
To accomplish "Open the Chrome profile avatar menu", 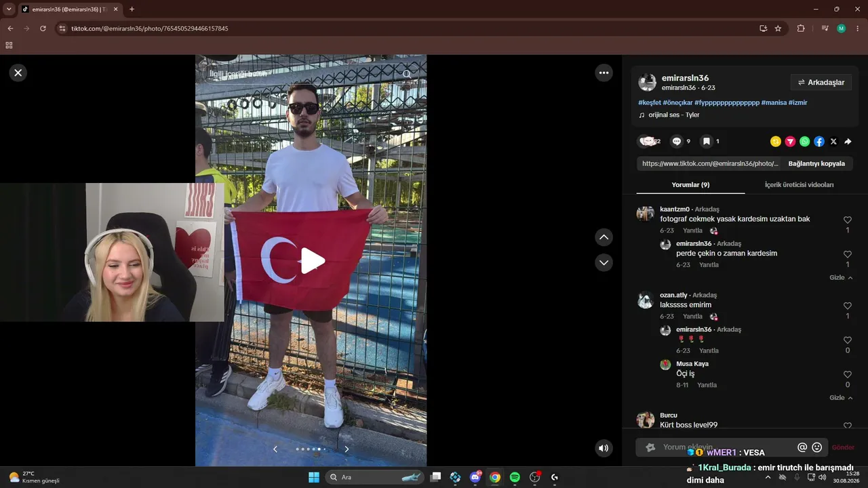I will tap(842, 28).
